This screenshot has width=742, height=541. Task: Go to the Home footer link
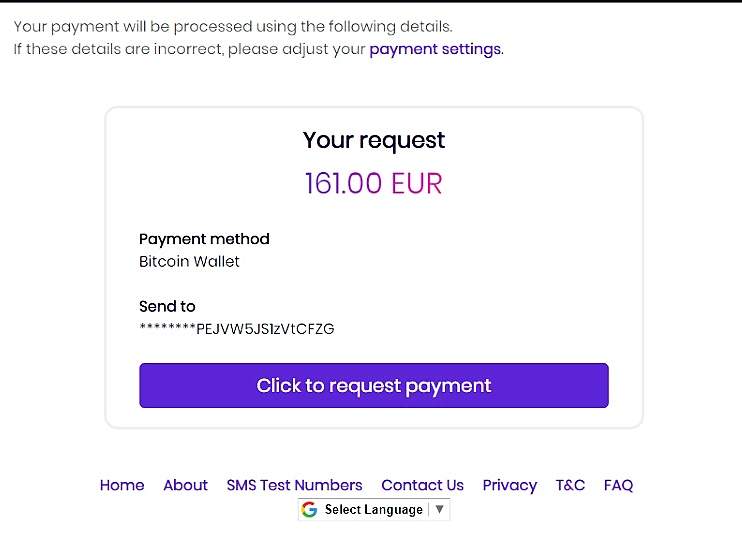(122, 485)
